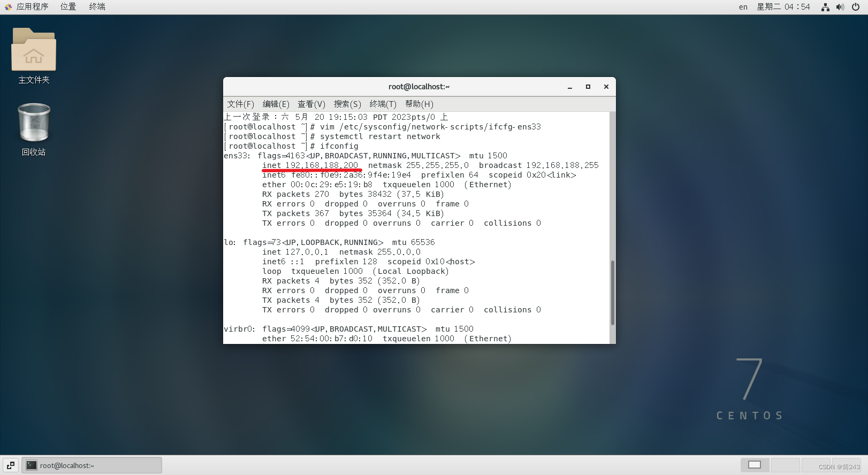Click the en input language indicator
This screenshot has width=868, height=475.
click(x=743, y=7)
